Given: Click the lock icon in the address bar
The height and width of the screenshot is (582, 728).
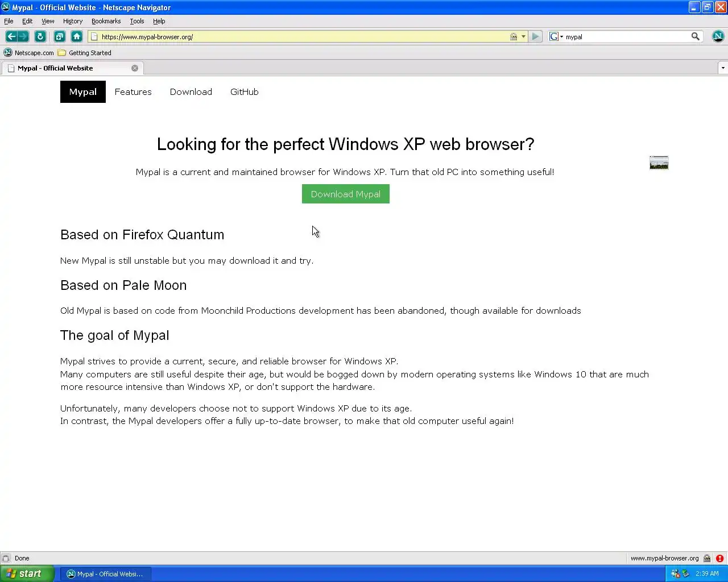Looking at the screenshot, I should click(514, 36).
